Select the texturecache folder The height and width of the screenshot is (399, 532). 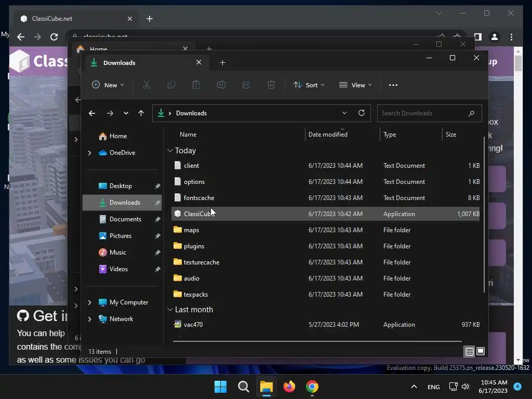326,262
